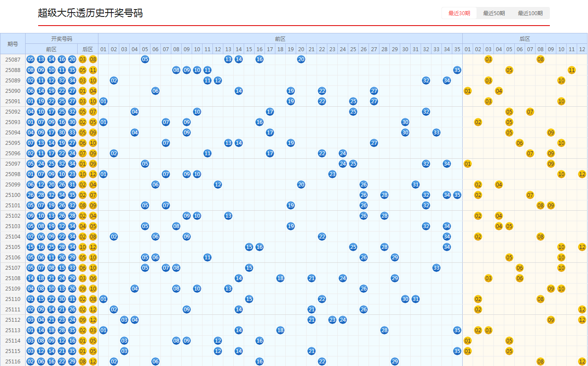The image size is (588, 366).
Task: Click blue ball 20 in 25087 trend grid
Action: [x=301, y=59]
